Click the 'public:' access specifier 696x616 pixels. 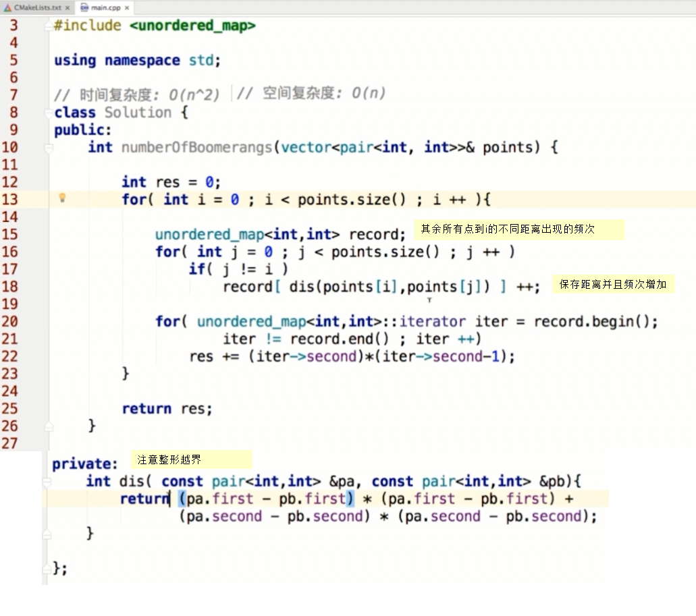click(x=82, y=130)
